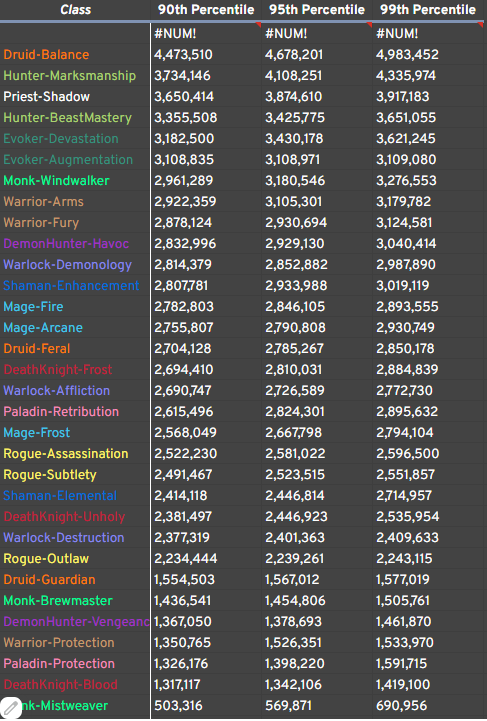The width and height of the screenshot is (487, 721).
Task: Select the 90th Percentile column header
Action: click(x=206, y=10)
